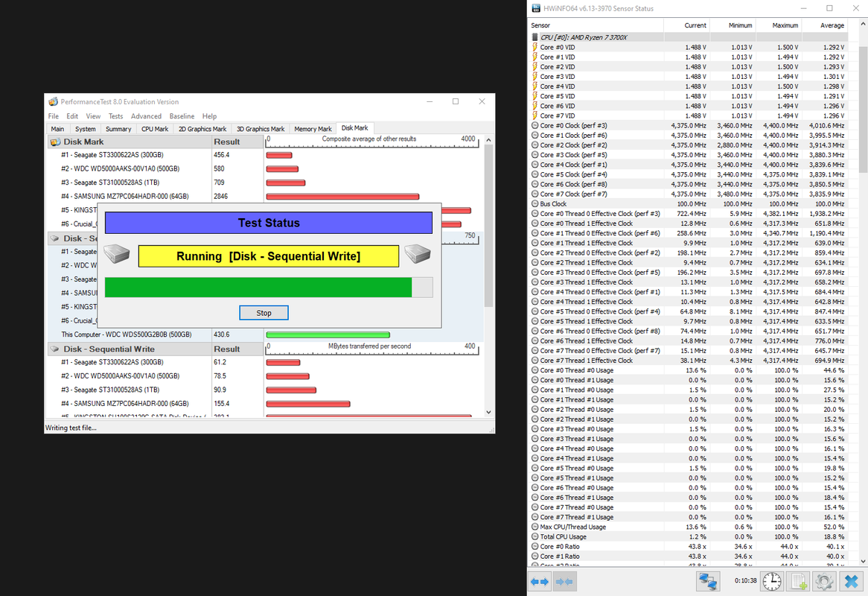The image size is (868, 596).
Task: Select the Core #0 Thread #0 Usage row
Action: pos(688,370)
